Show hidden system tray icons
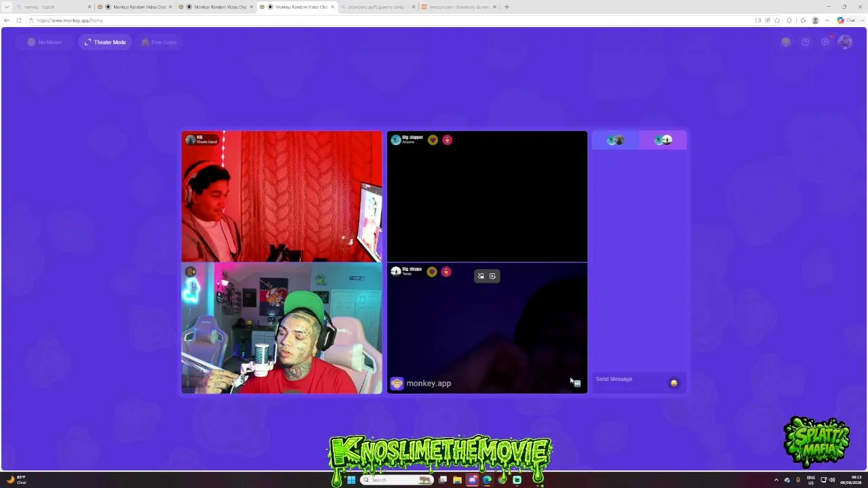This screenshot has width=868, height=488. (x=776, y=480)
